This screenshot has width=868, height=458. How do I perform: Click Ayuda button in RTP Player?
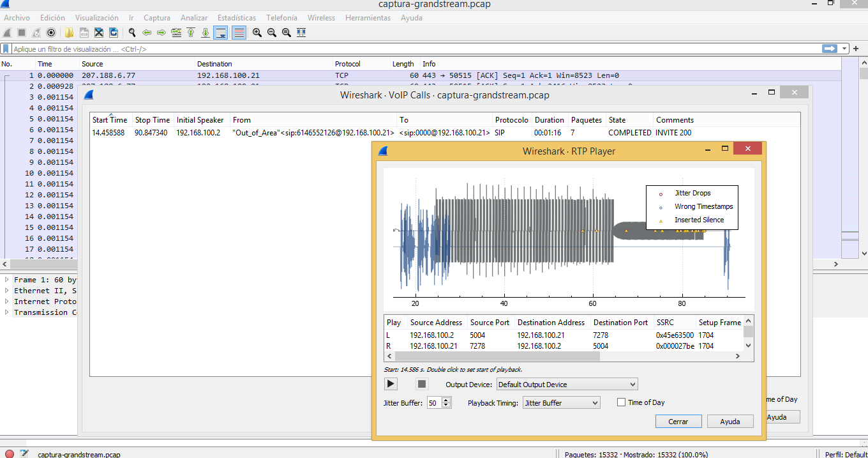[730, 422]
